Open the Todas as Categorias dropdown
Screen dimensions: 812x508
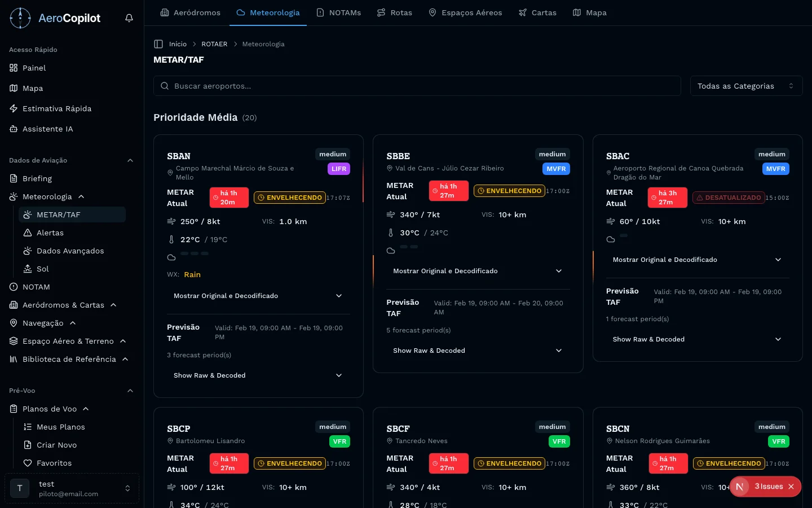pos(745,86)
